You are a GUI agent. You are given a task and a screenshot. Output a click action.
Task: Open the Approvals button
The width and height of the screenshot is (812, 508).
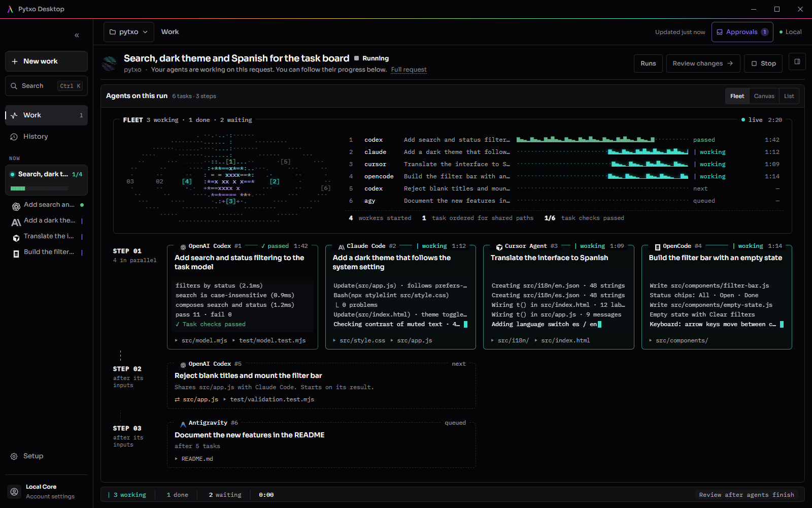click(742, 32)
